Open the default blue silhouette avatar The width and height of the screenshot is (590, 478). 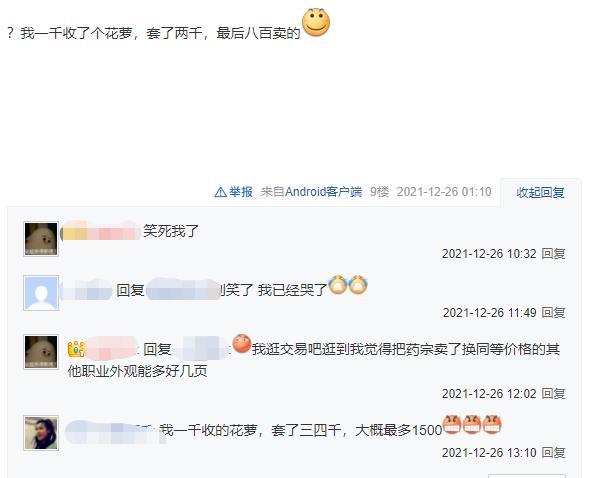pyautogui.click(x=41, y=293)
